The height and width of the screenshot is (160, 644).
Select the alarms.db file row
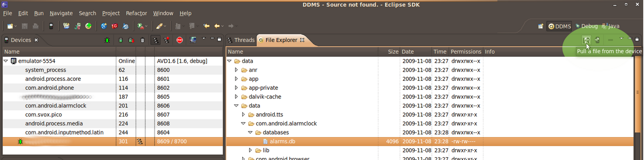click(430, 142)
